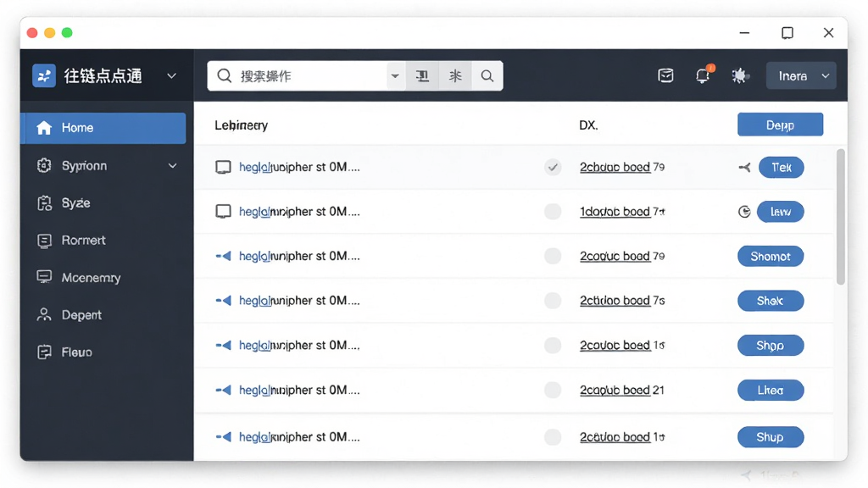Select the circle in the Shomot row

pos(553,256)
